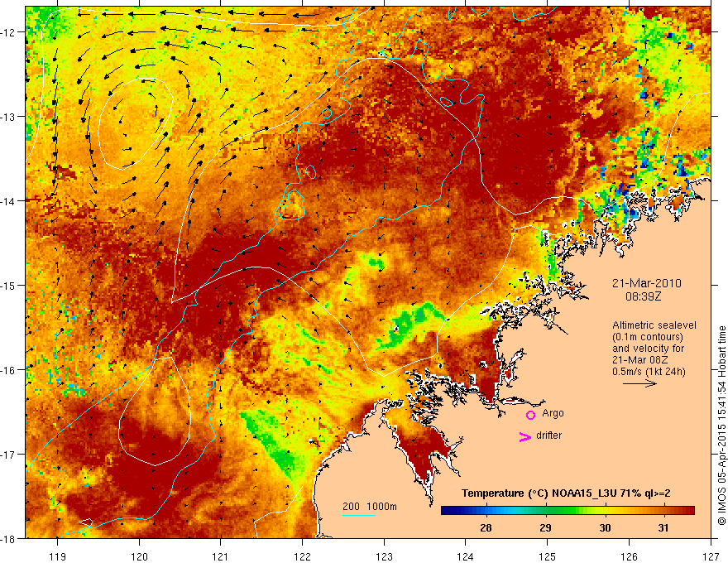This screenshot has height=563, width=728.
Task: Click the 200 1000m depth label
Action: pyautogui.click(x=370, y=507)
